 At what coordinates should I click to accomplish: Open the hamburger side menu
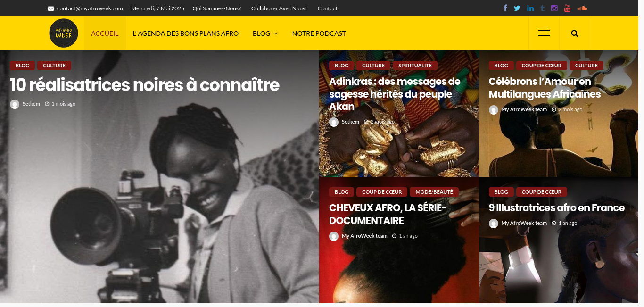coord(544,33)
